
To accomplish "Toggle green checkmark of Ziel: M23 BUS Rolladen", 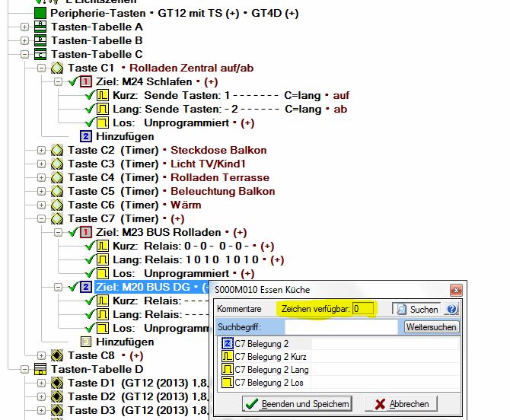I will pos(72,233).
